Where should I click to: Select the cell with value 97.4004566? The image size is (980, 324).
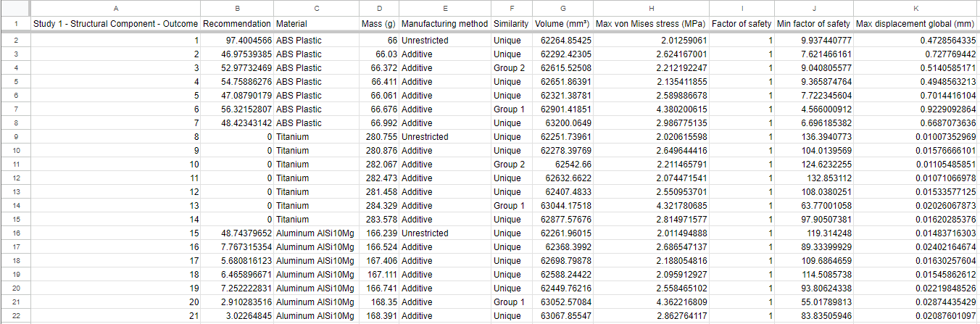point(237,41)
